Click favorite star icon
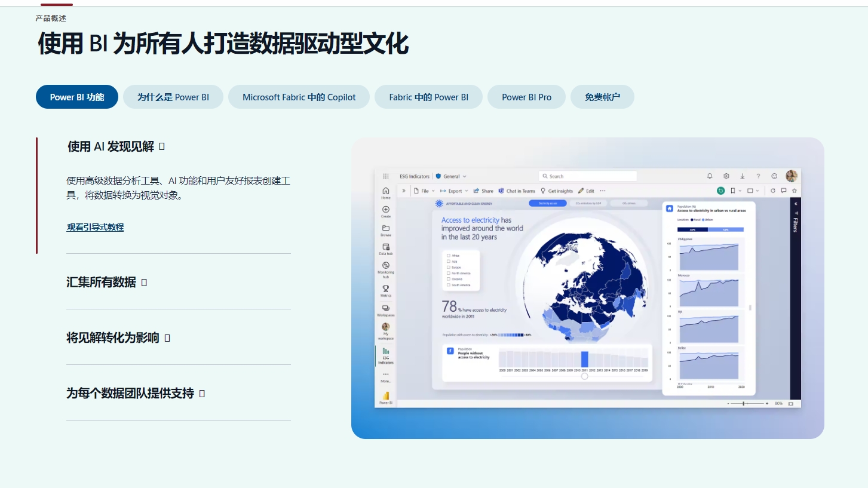The width and height of the screenshot is (868, 488). [795, 191]
